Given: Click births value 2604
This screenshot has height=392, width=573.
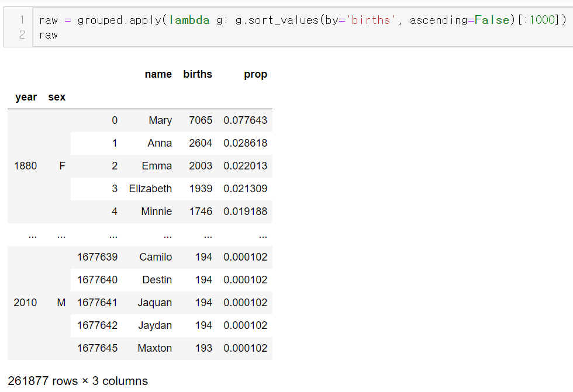Looking at the screenshot, I should pyautogui.click(x=201, y=143).
